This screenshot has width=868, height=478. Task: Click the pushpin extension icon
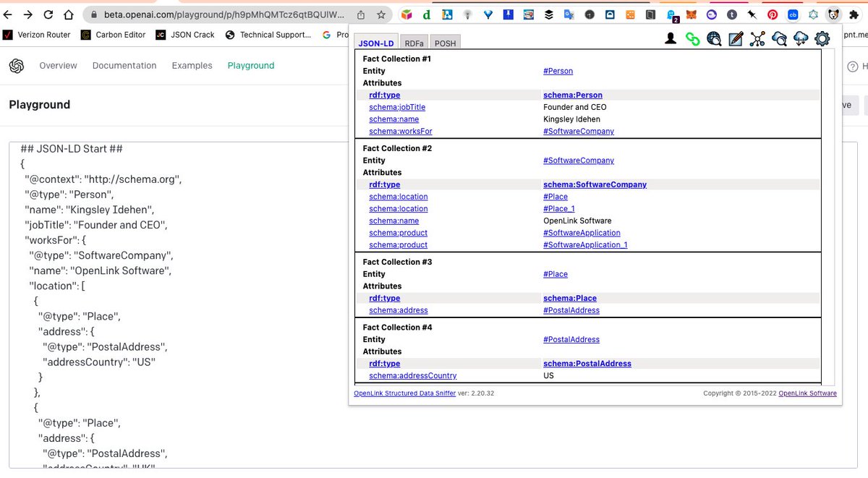point(752,14)
